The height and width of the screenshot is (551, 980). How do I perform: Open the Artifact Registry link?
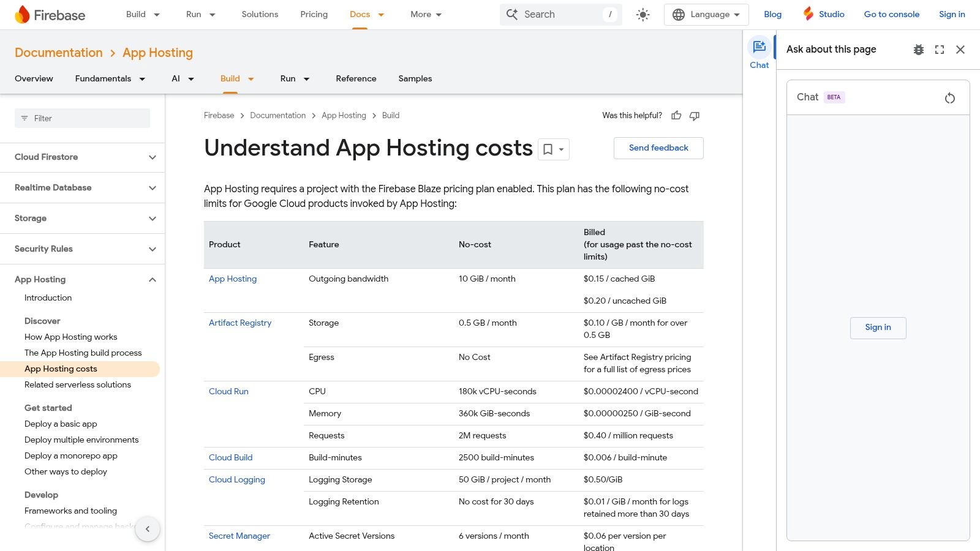point(240,323)
